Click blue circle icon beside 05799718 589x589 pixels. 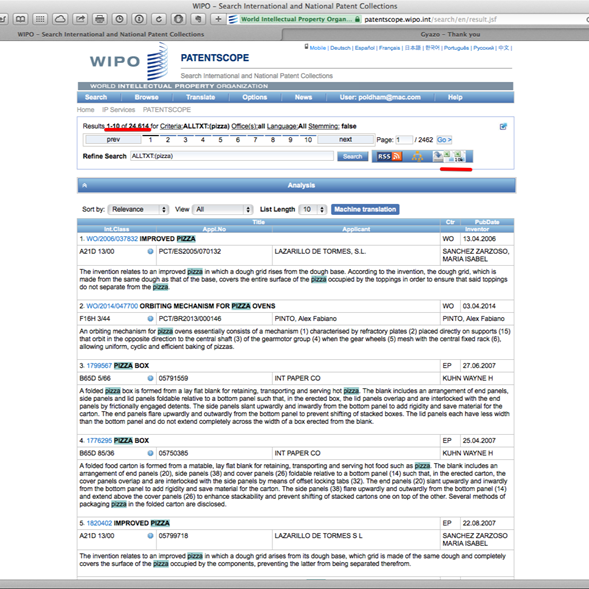[x=150, y=536]
